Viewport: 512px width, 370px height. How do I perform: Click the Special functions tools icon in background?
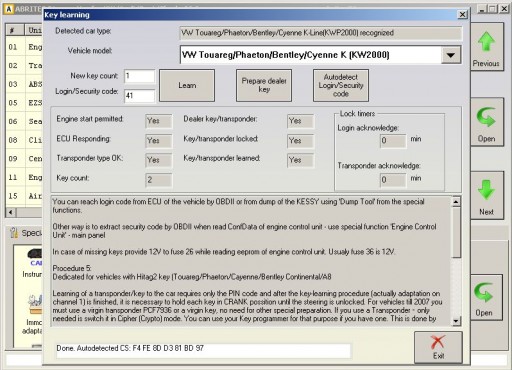14,233
